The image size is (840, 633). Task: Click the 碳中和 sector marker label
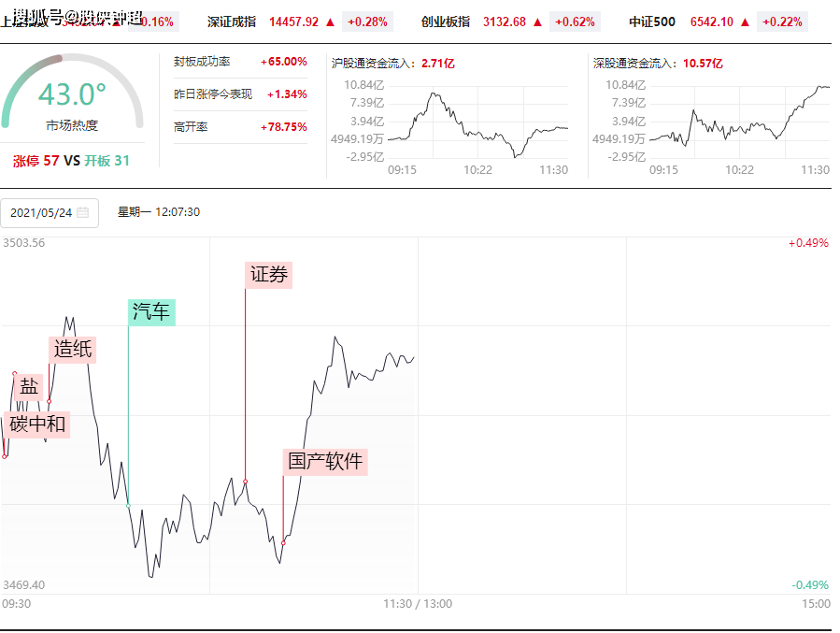(37, 424)
